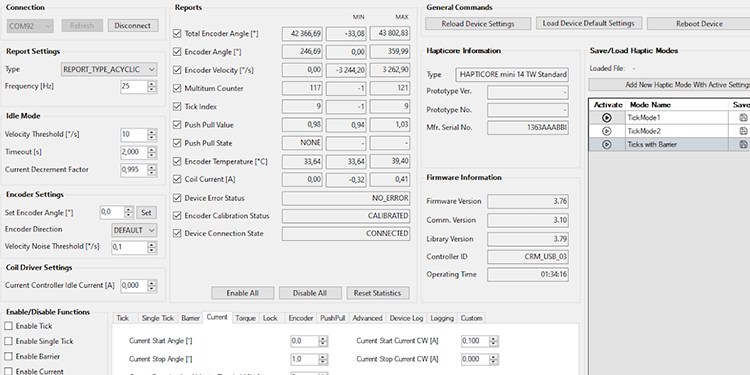Toggle Total Encoder Angle report checkbox
The width and height of the screenshot is (750, 375).
click(x=177, y=33)
